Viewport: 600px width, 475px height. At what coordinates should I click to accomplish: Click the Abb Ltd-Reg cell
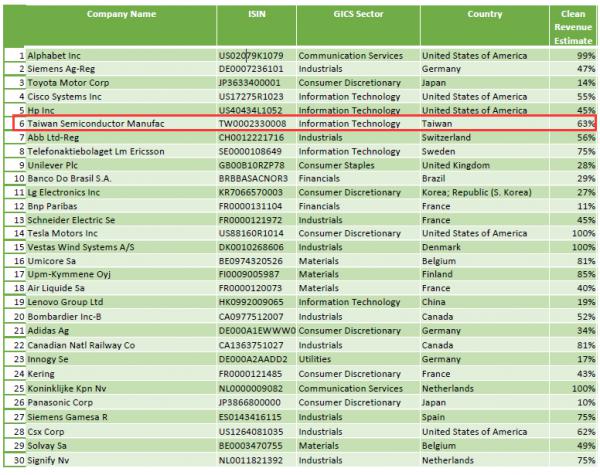tap(121, 137)
